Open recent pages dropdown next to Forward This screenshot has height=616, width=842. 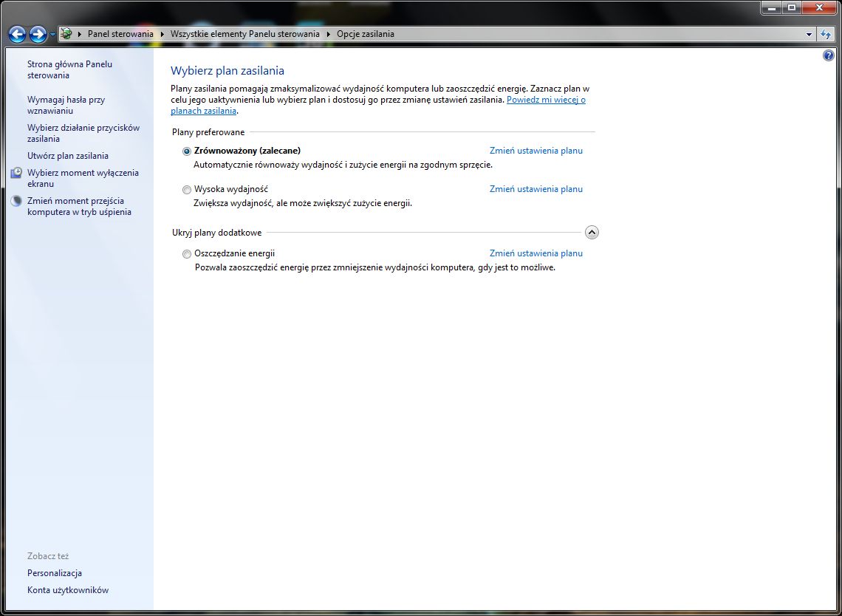tap(52, 35)
